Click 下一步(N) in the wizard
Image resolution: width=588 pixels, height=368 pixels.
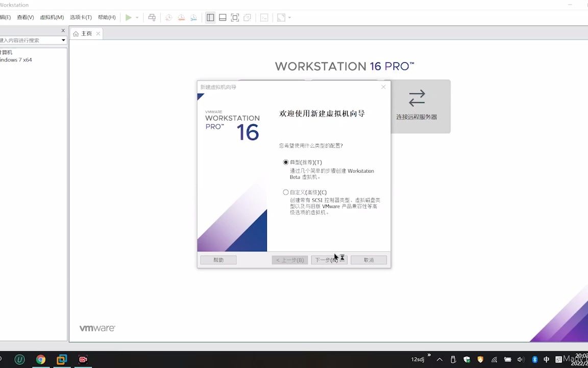[x=329, y=260]
